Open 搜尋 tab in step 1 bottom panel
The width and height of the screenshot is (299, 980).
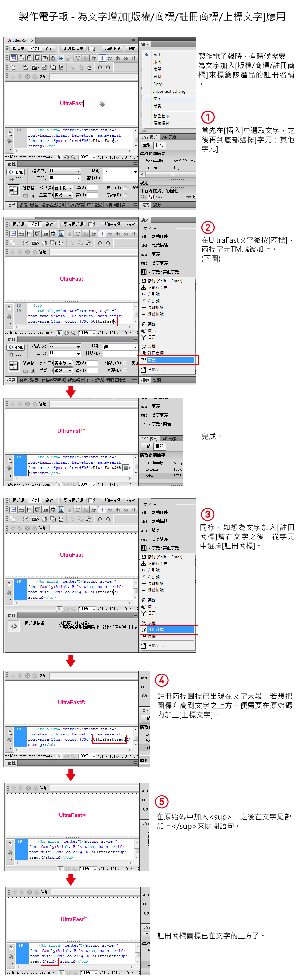click(11, 205)
